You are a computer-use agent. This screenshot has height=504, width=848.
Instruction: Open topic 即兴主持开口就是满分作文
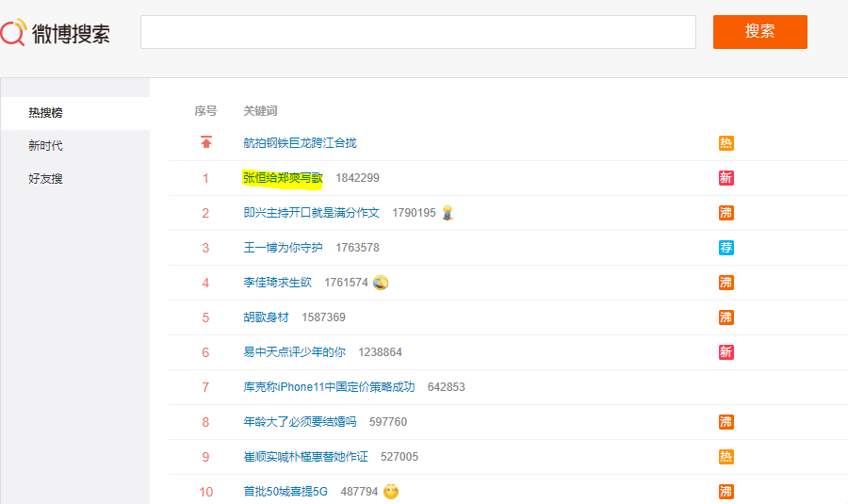312,213
